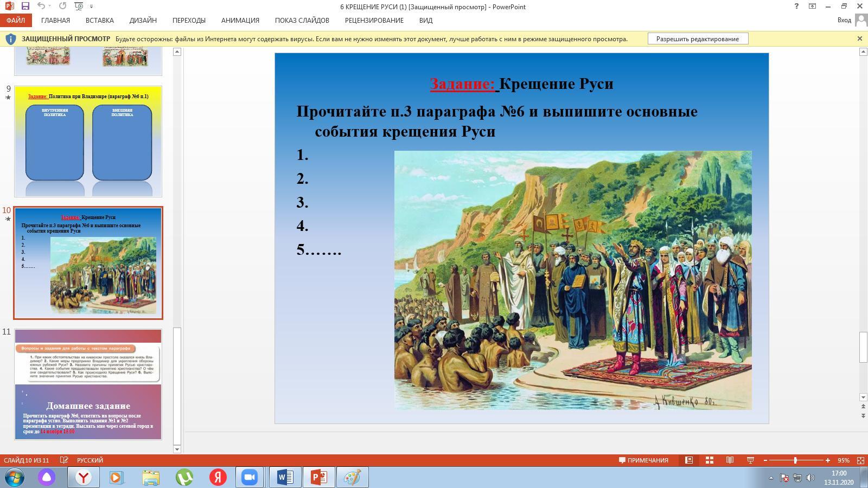The height and width of the screenshot is (488, 868).
Task: Switch to Slide Sorter view
Action: [x=709, y=460]
